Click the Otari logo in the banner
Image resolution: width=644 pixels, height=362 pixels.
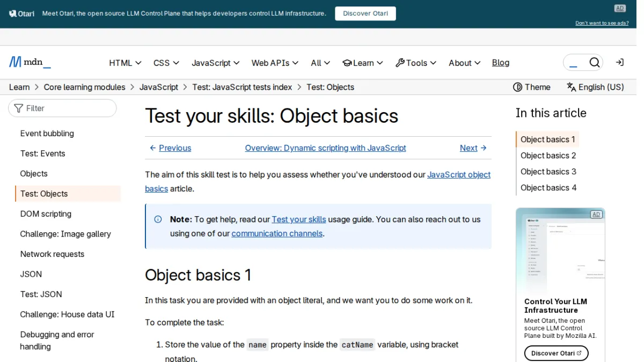click(22, 13)
